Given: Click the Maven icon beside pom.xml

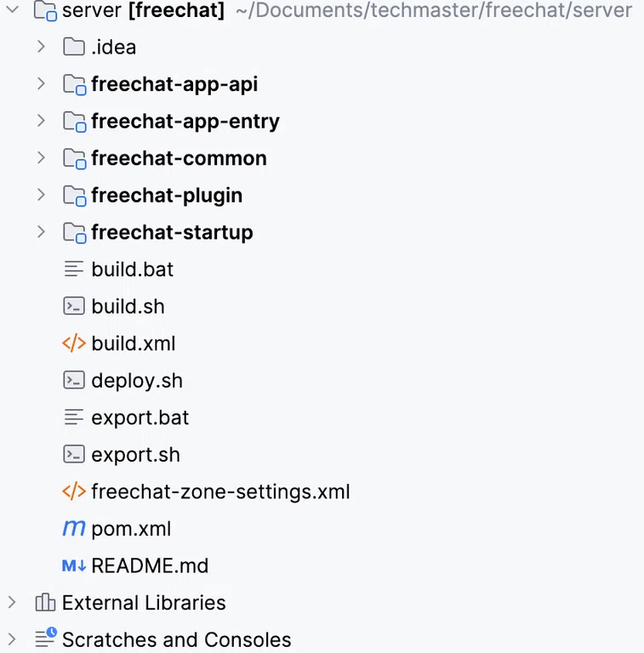Looking at the screenshot, I should pyautogui.click(x=74, y=529).
